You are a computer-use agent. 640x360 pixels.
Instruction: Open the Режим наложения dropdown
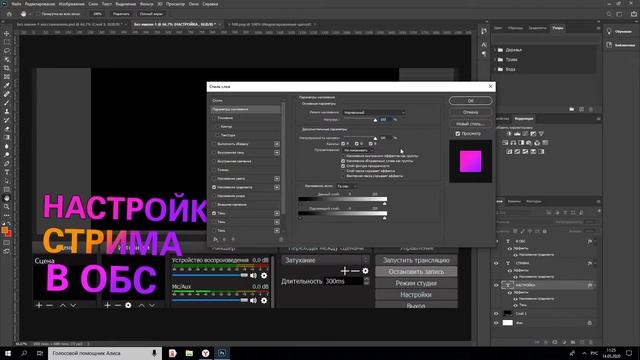pos(374,112)
